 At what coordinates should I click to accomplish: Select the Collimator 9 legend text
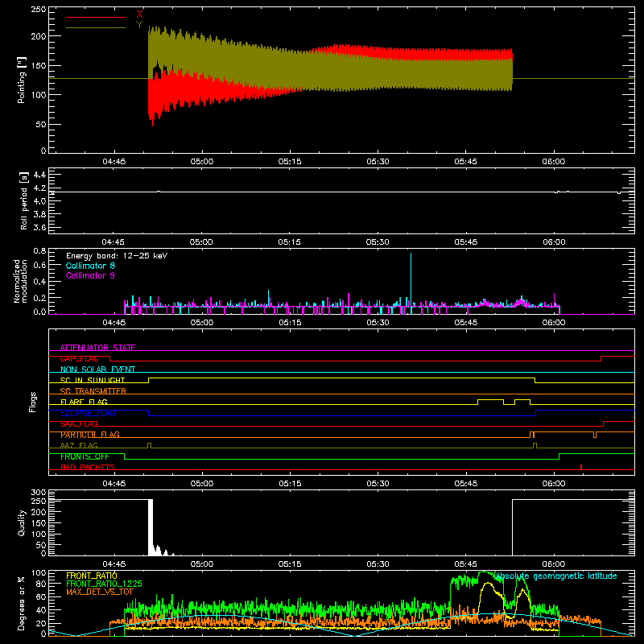coord(90,275)
